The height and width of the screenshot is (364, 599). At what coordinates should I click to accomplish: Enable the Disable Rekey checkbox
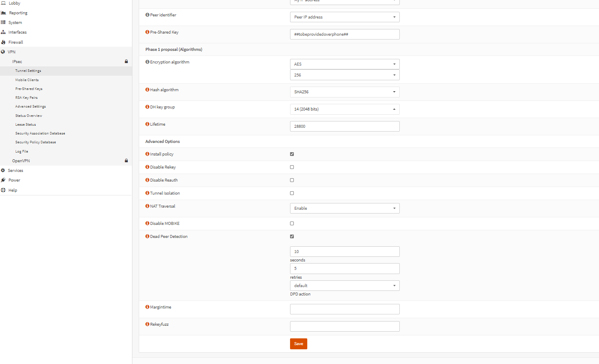tap(292, 167)
